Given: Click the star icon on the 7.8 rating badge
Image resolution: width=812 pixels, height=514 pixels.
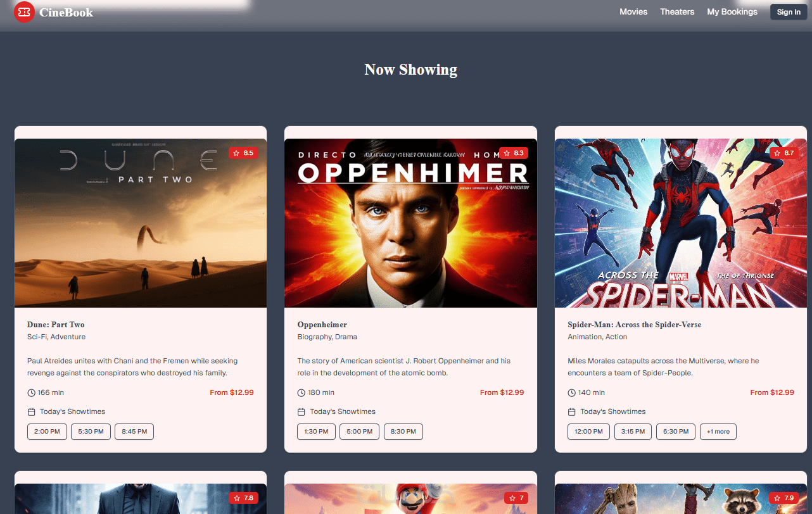Looking at the screenshot, I should click(236, 498).
